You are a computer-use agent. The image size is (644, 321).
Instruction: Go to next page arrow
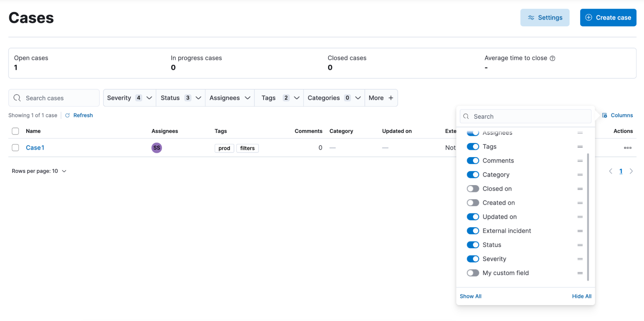631,171
